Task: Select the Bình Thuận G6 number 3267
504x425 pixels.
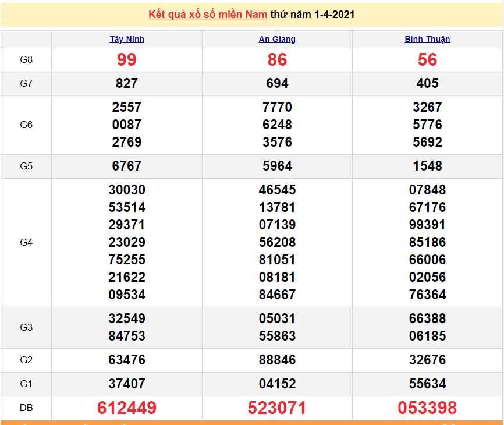Action: (x=427, y=108)
